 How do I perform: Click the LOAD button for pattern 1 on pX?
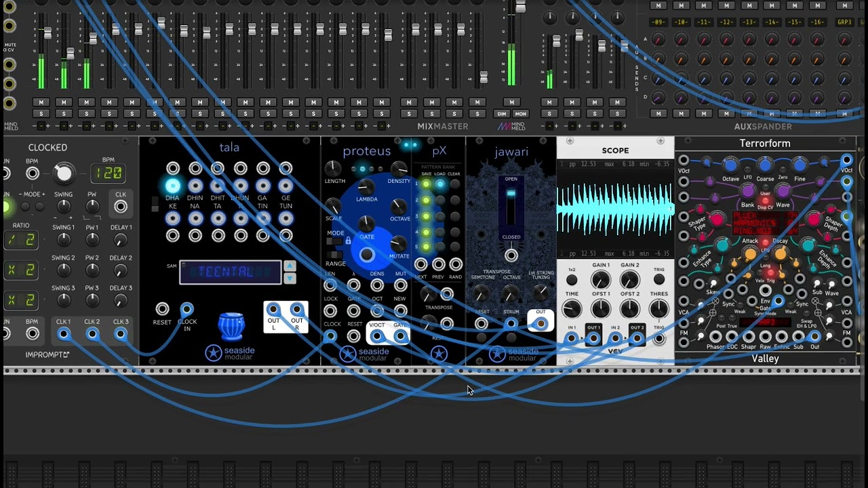pyautogui.click(x=440, y=184)
